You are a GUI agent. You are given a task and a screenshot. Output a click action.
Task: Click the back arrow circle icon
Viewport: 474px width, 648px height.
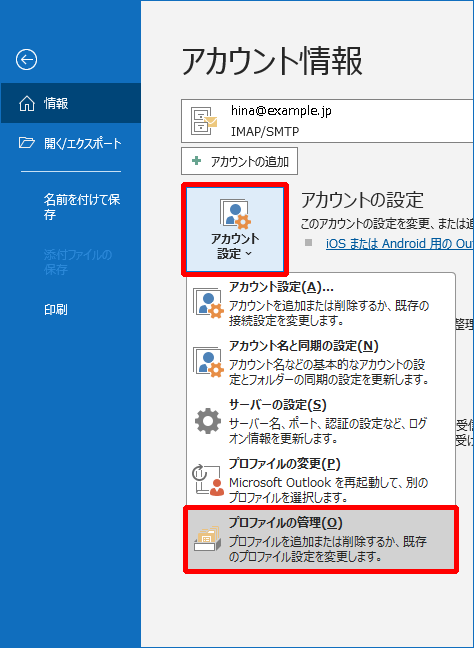(26, 60)
